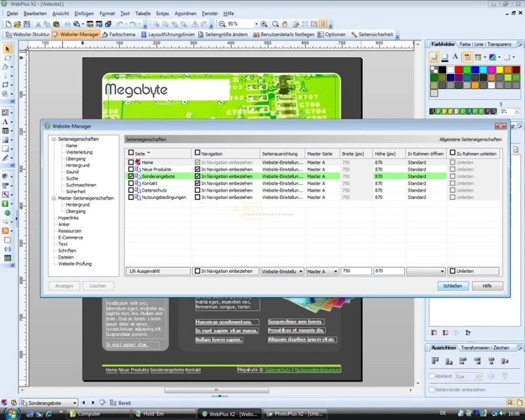Screen dimensions: 525x420
Task: Pick a green swatch from the Farbfelder palette
Action: coord(467,69)
